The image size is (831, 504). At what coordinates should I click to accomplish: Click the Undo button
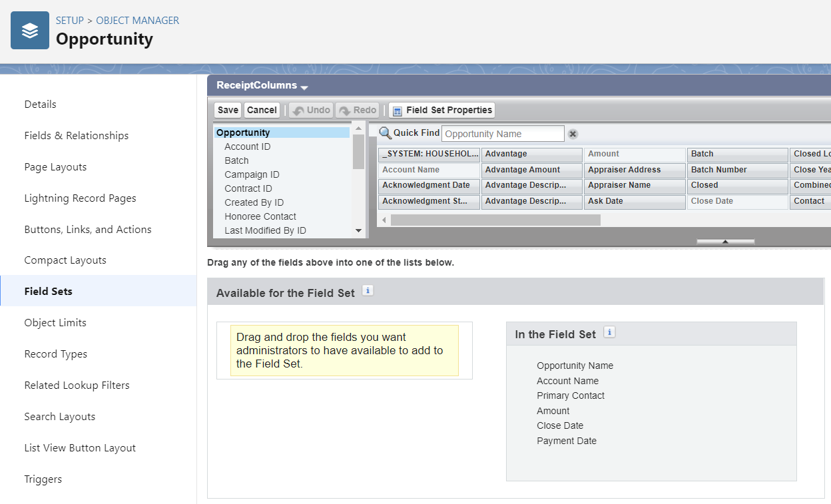[x=311, y=110]
